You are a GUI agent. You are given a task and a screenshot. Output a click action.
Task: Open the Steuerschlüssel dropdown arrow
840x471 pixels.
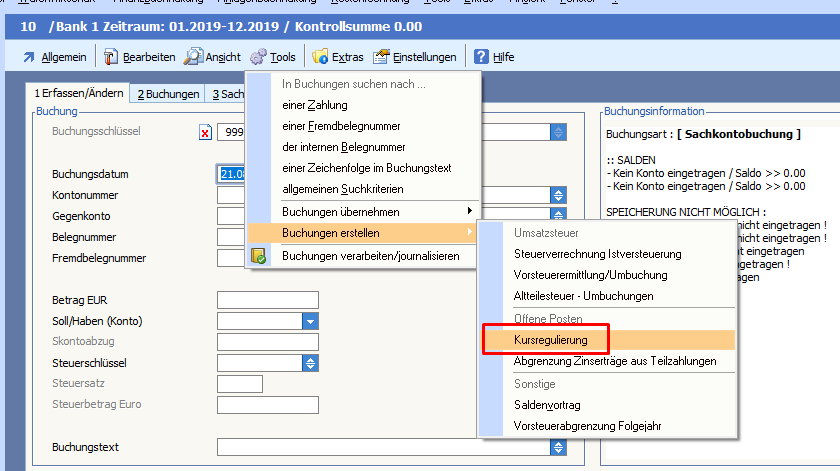[x=310, y=363]
